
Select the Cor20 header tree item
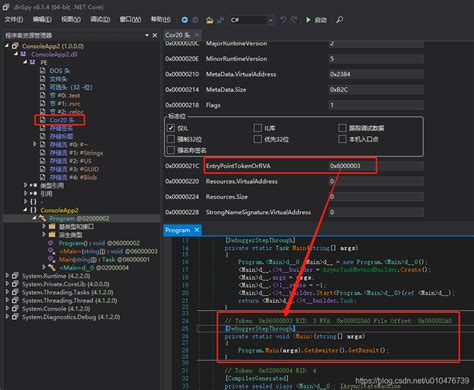(x=62, y=120)
